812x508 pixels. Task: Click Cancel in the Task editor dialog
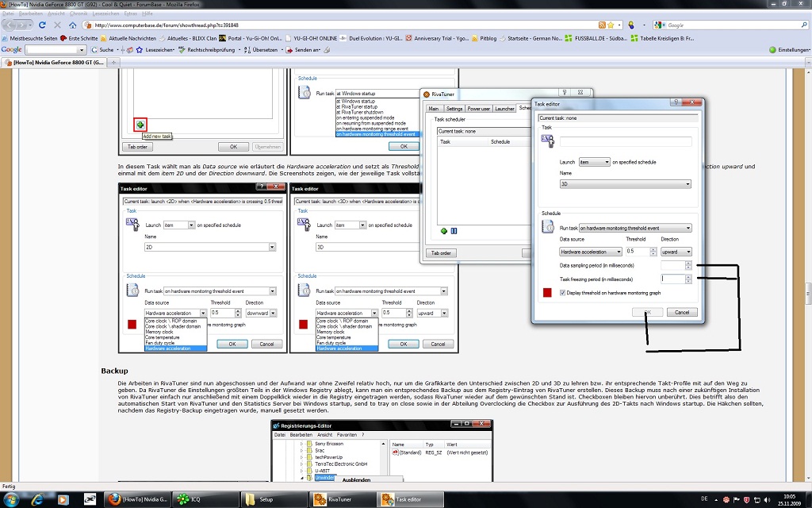point(682,312)
